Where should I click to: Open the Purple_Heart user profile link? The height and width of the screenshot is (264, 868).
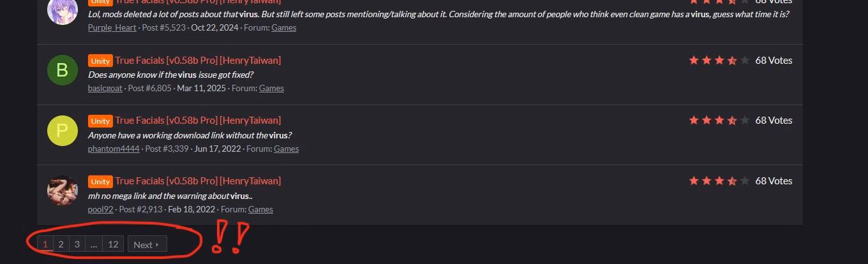pos(112,27)
